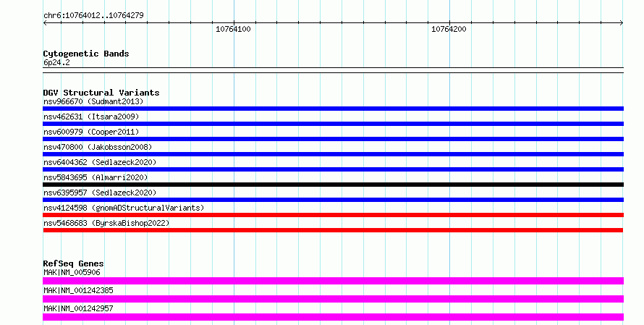Click the magenta bar for MAK|NM_005906
Screen dimensions: 644x325
click(333, 281)
